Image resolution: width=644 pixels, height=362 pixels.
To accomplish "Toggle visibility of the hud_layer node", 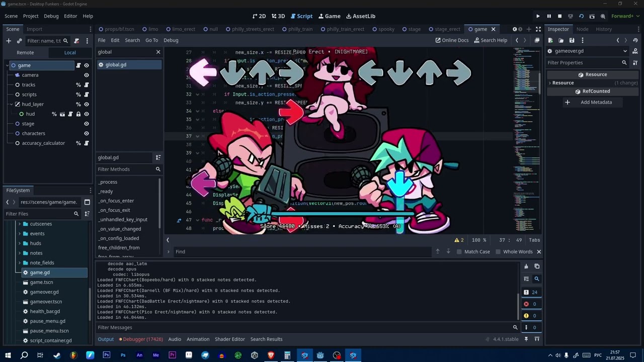I will tap(87, 105).
